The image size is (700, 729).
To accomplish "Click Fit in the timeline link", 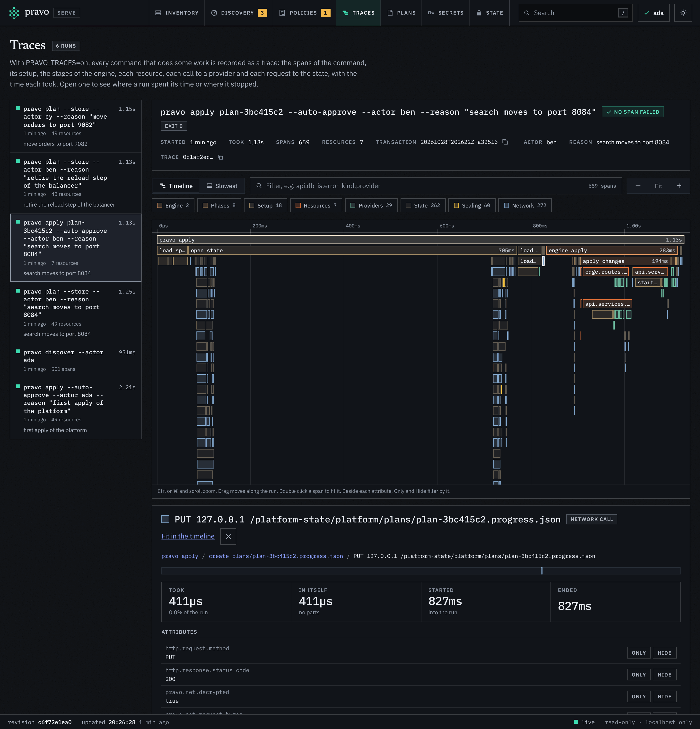I will [188, 536].
